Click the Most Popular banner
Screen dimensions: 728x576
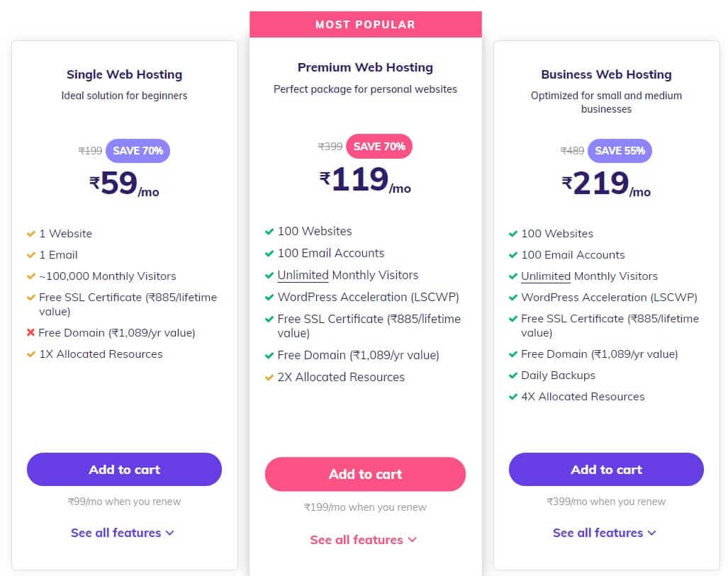pos(365,24)
